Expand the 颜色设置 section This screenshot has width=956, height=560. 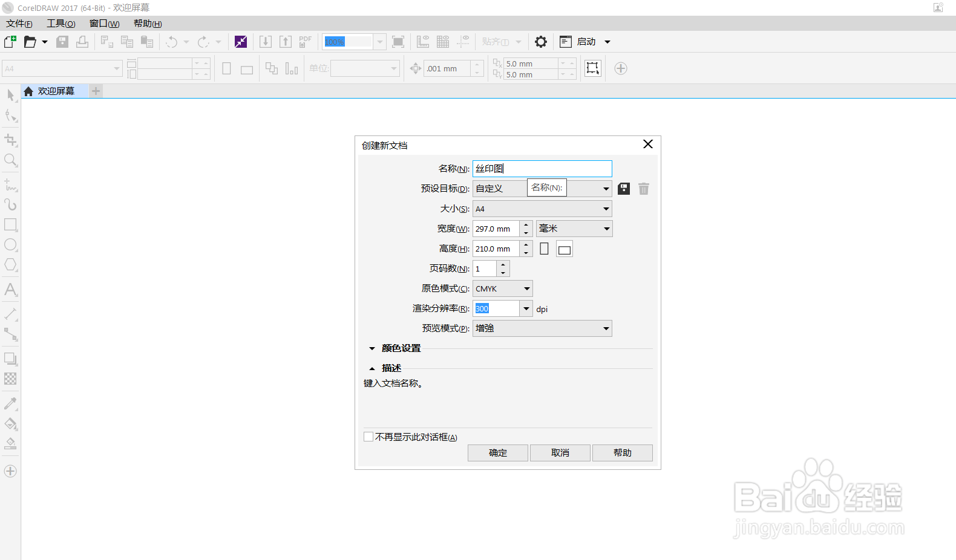pyautogui.click(x=372, y=348)
